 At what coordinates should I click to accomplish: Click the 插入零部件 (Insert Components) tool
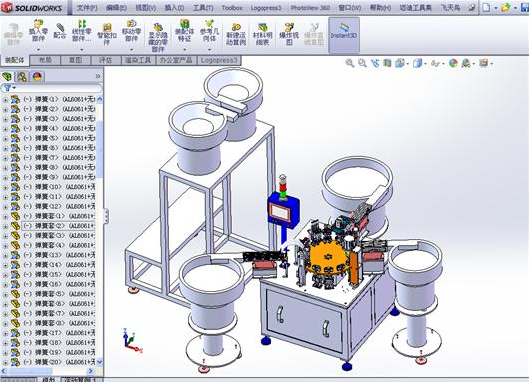click(x=38, y=31)
